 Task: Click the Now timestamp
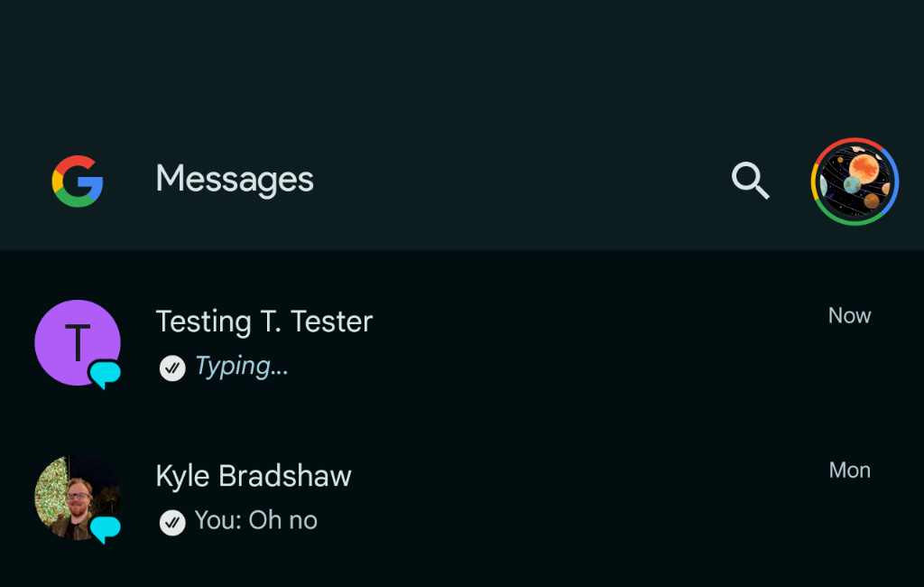click(x=849, y=315)
